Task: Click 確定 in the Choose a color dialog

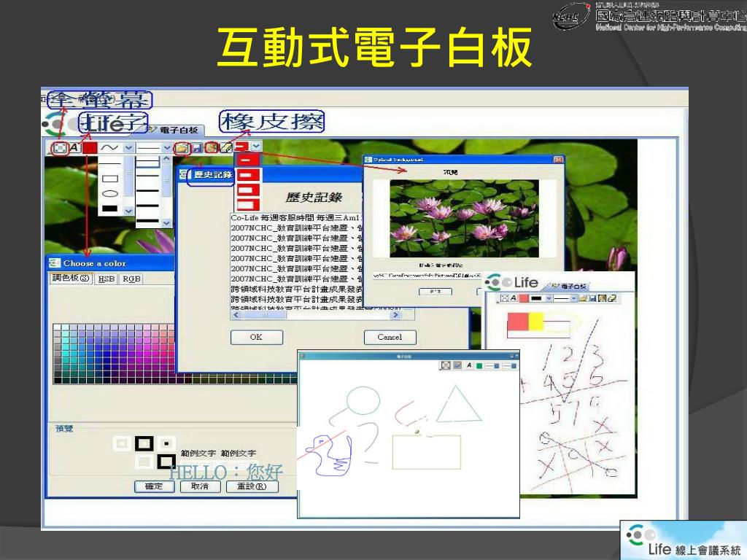Action: 154,486
